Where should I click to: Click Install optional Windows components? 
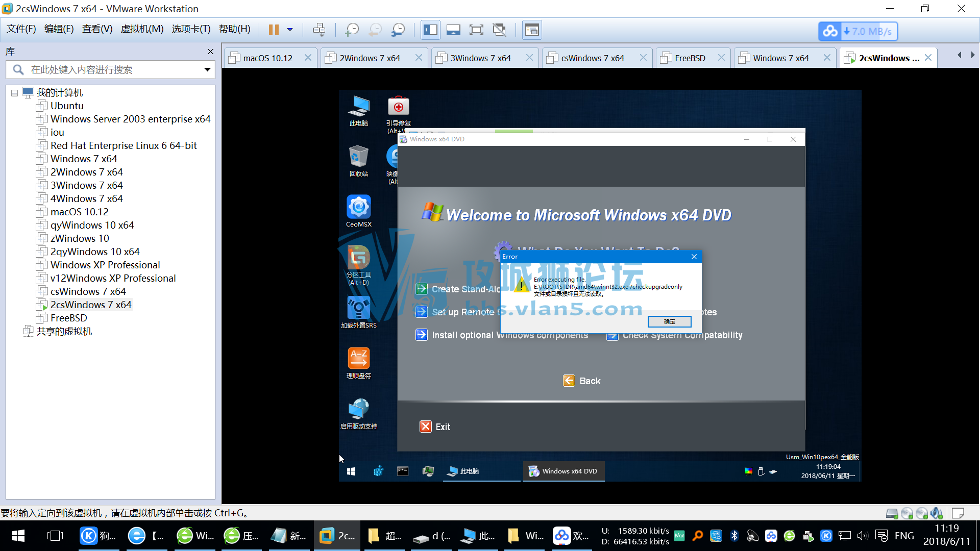point(509,335)
